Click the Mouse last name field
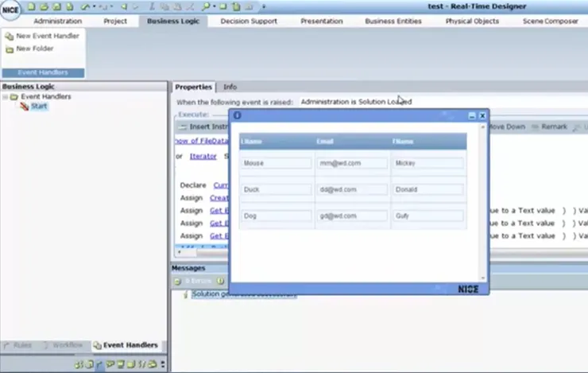Viewport: 588px width, 373px height. (x=277, y=163)
